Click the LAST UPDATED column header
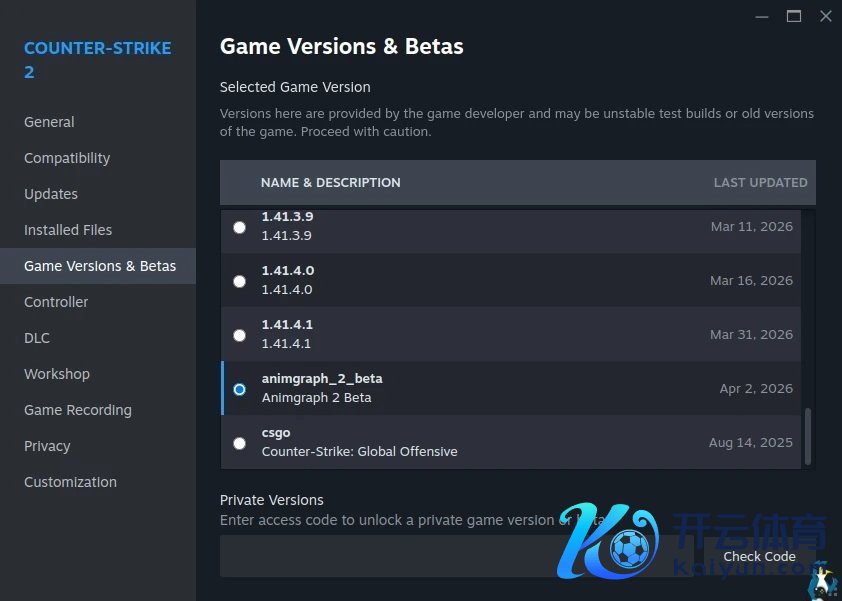This screenshot has width=842, height=601. [x=760, y=183]
